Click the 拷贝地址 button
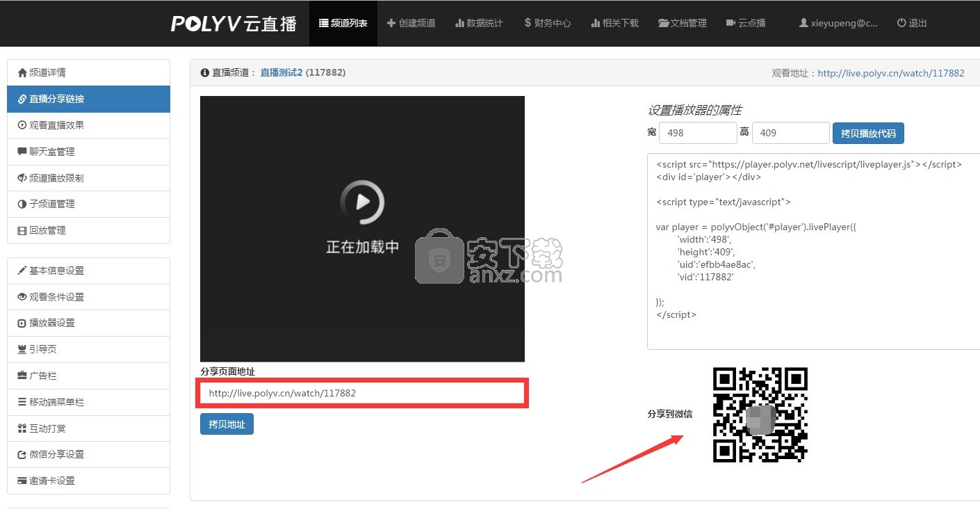This screenshot has height=514, width=980. tap(227, 424)
